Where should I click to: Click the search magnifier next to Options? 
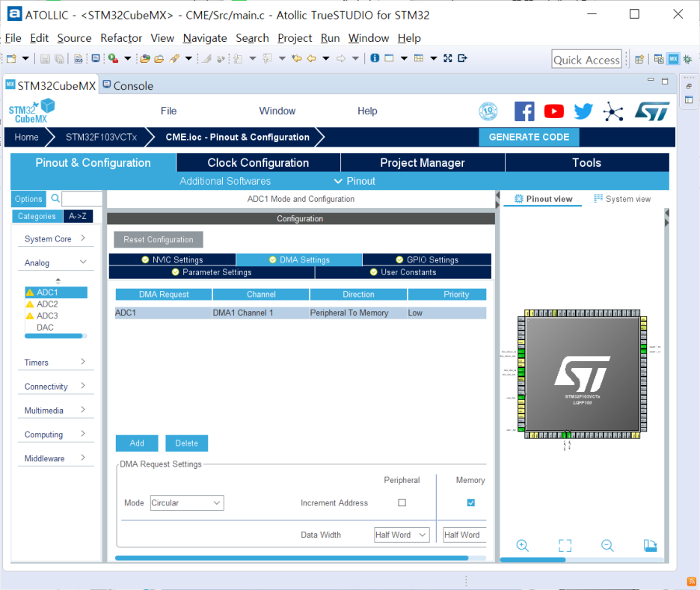pyautogui.click(x=55, y=199)
